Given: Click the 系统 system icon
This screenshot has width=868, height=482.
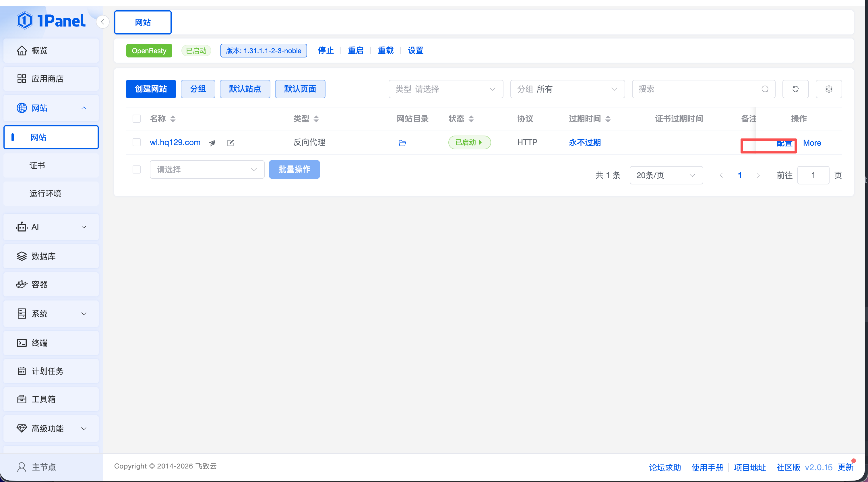Looking at the screenshot, I should coord(22,313).
